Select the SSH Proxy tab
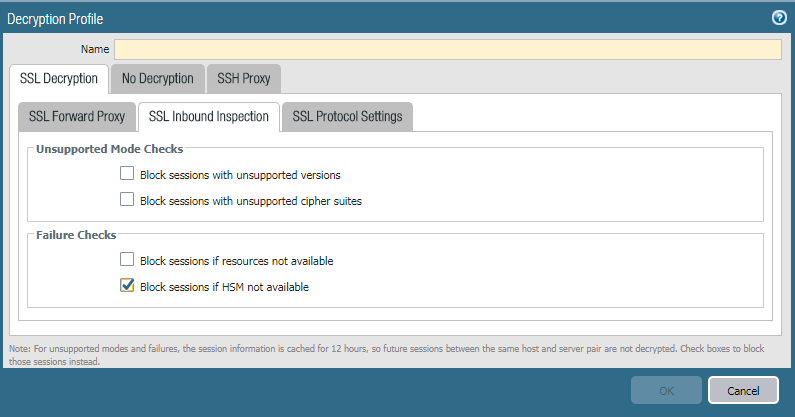This screenshot has height=417, width=795. pyautogui.click(x=244, y=78)
